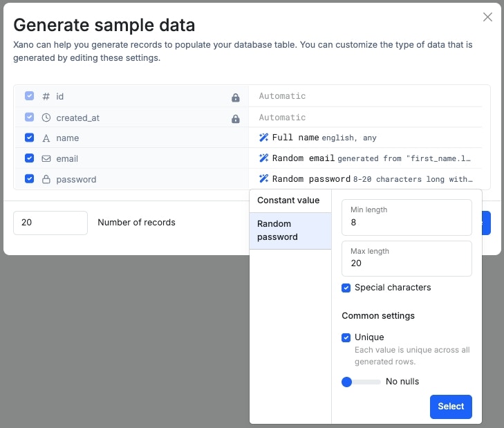Click the lock icon on created_at row
This screenshot has height=428, width=504.
point(236,118)
